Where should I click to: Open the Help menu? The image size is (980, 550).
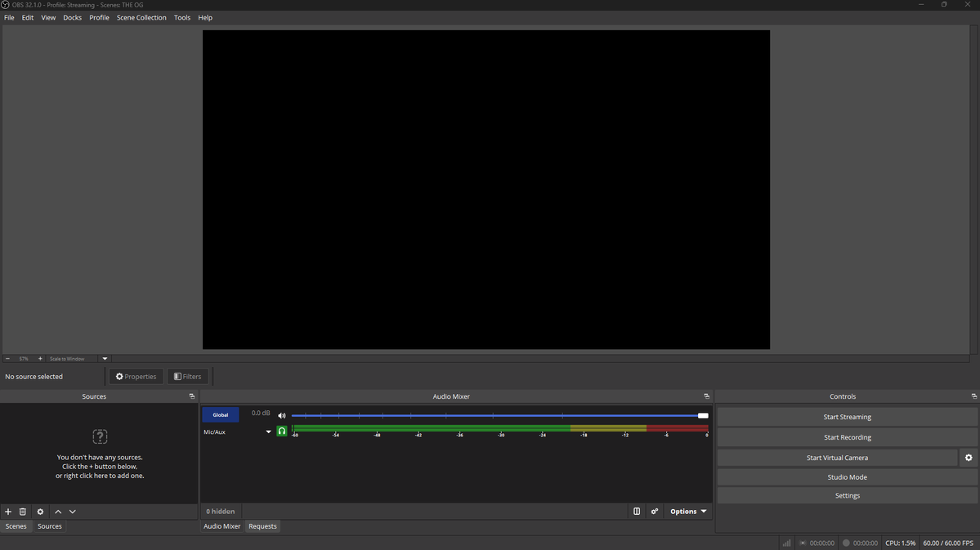[x=205, y=17]
